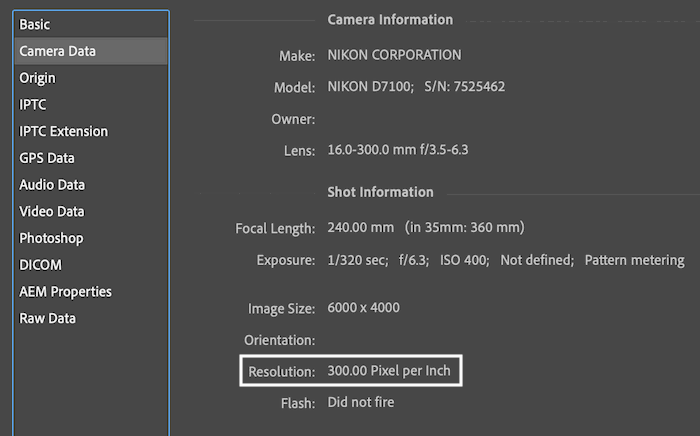Click the Make value NIKON CORPORATION
The width and height of the screenshot is (700, 436).
[394, 55]
